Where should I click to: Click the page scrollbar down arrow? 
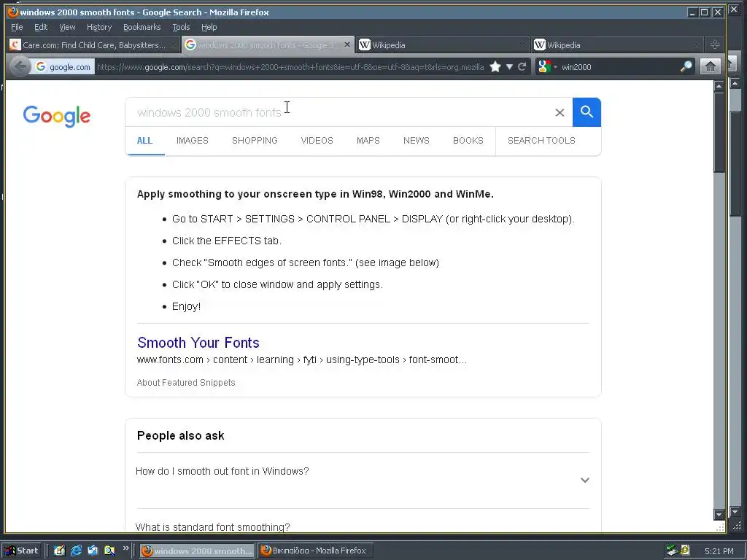tap(719, 514)
